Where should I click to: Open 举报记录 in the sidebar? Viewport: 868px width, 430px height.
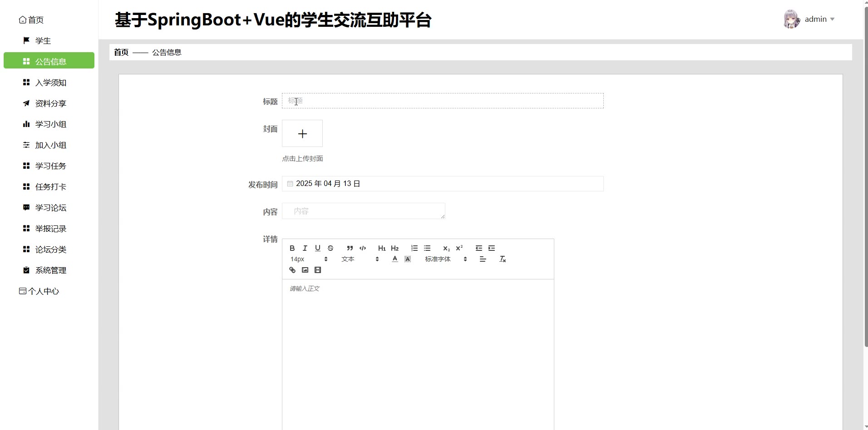(x=49, y=229)
